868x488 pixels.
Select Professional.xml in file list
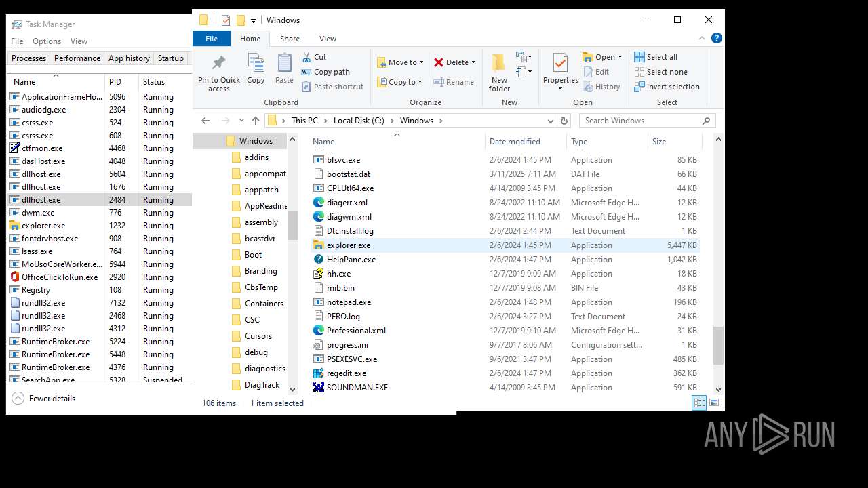pyautogui.click(x=356, y=331)
